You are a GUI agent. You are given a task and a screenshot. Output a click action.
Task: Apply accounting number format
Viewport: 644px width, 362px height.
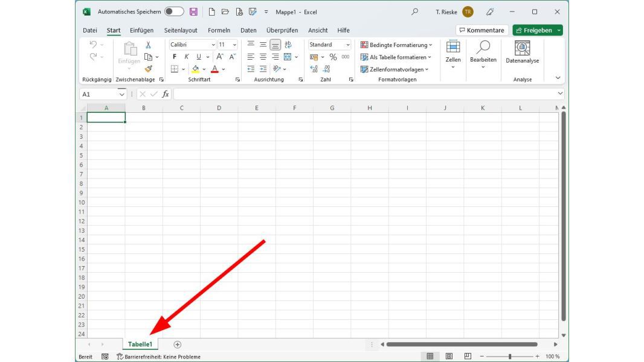tap(314, 57)
